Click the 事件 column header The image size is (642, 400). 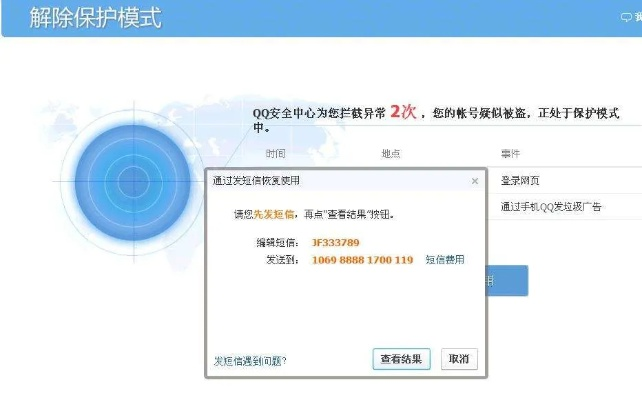(510, 154)
